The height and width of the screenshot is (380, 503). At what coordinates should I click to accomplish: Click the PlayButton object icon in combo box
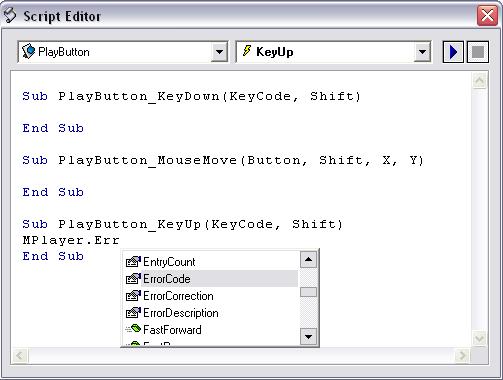28,52
